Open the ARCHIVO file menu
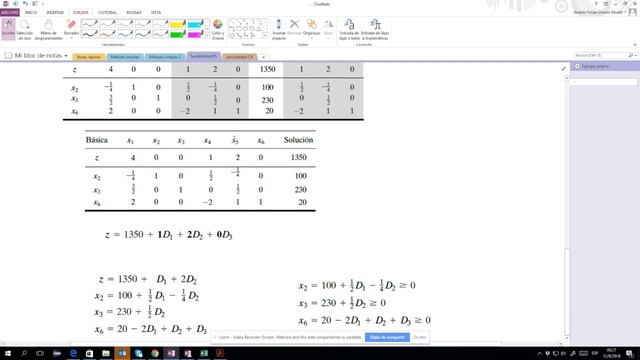This screenshot has height=360, width=640. 9,13
